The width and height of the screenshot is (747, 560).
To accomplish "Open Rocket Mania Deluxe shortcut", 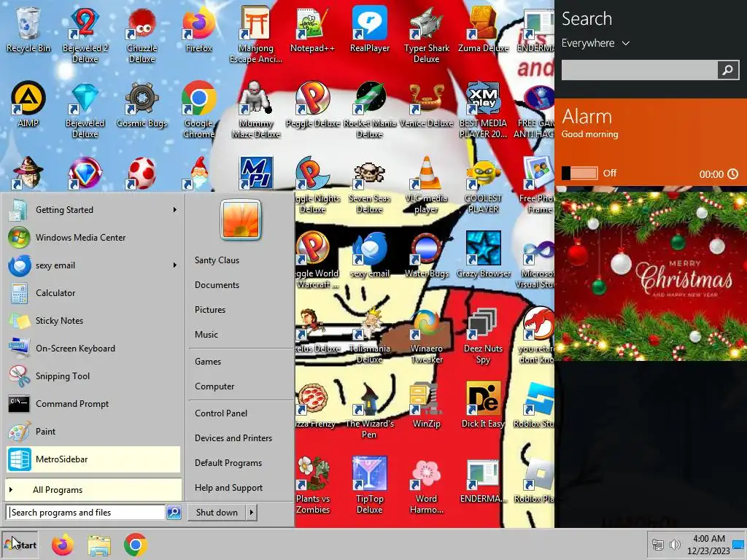I will tap(370, 111).
